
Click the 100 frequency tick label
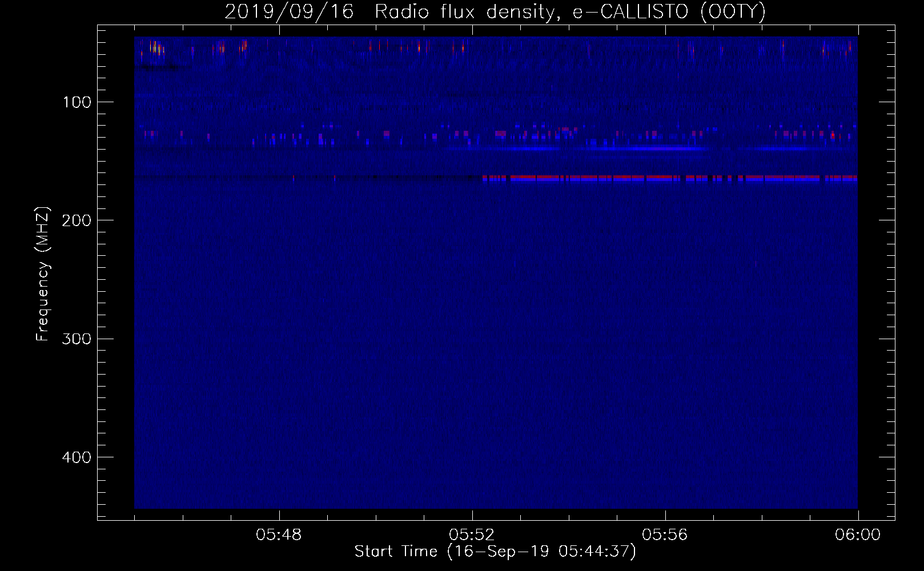pos(77,102)
